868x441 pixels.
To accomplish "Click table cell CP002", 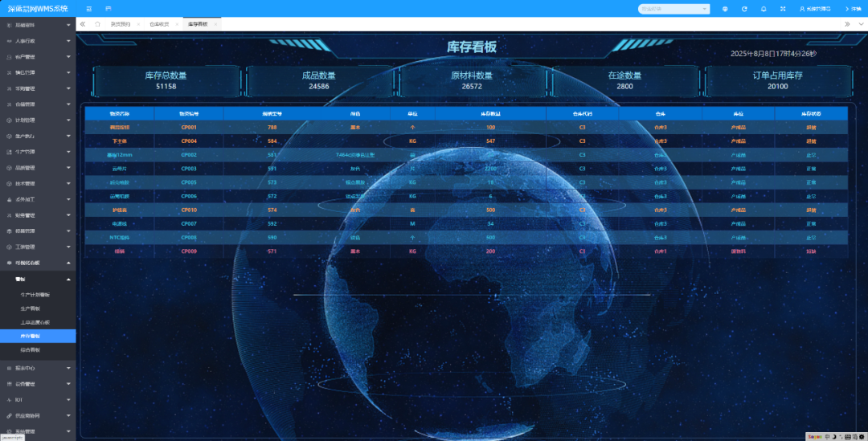I will pos(189,155).
